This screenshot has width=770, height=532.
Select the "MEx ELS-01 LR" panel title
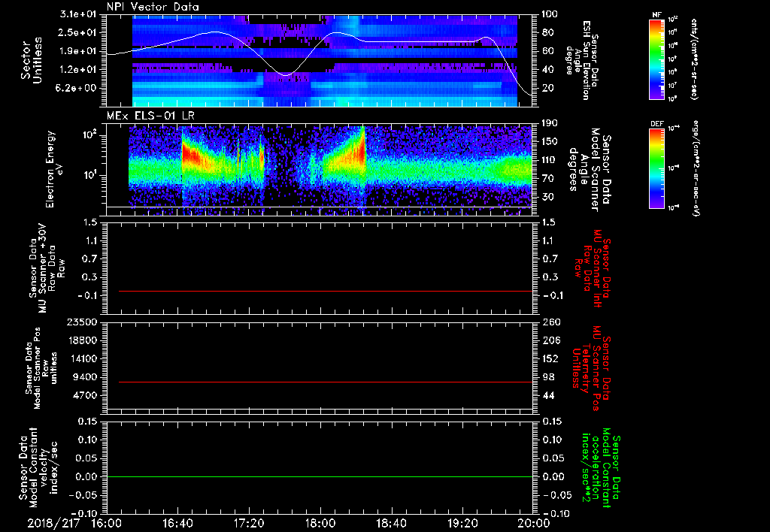click(150, 116)
